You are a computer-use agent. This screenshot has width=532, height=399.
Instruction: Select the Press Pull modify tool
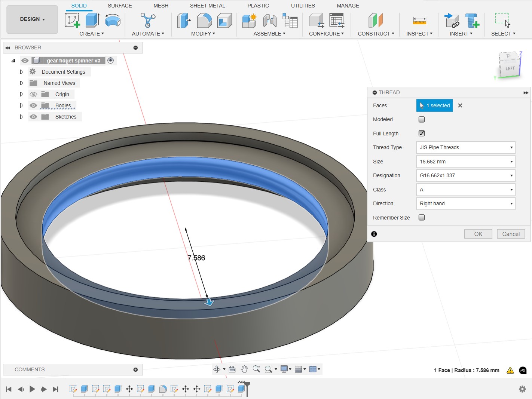tap(184, 20)
